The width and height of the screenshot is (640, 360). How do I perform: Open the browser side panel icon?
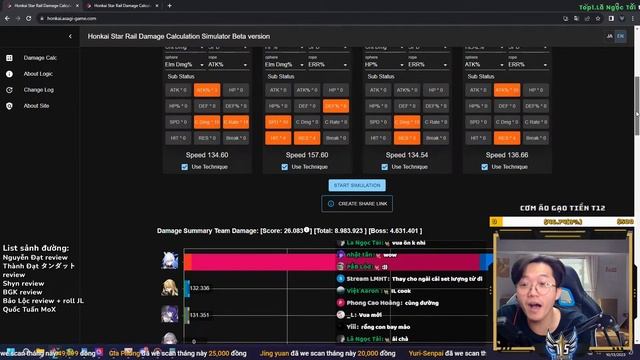coord(611,18)
